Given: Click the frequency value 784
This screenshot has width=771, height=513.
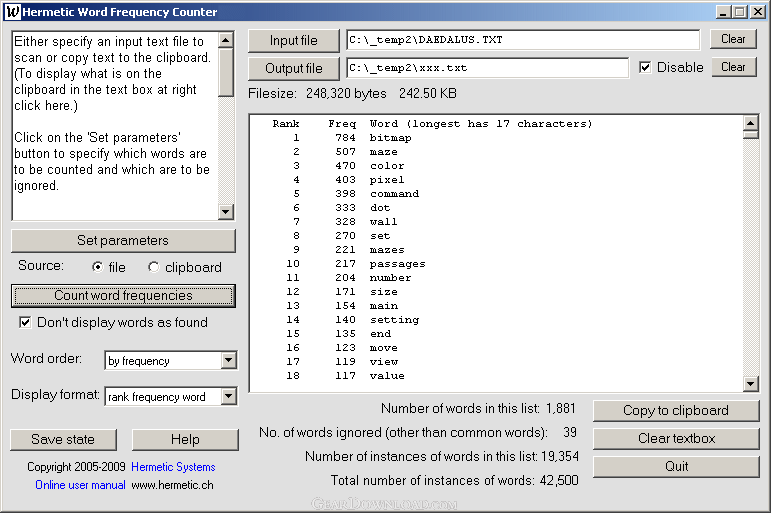Looking at the screenshot, I should [345, 138].
